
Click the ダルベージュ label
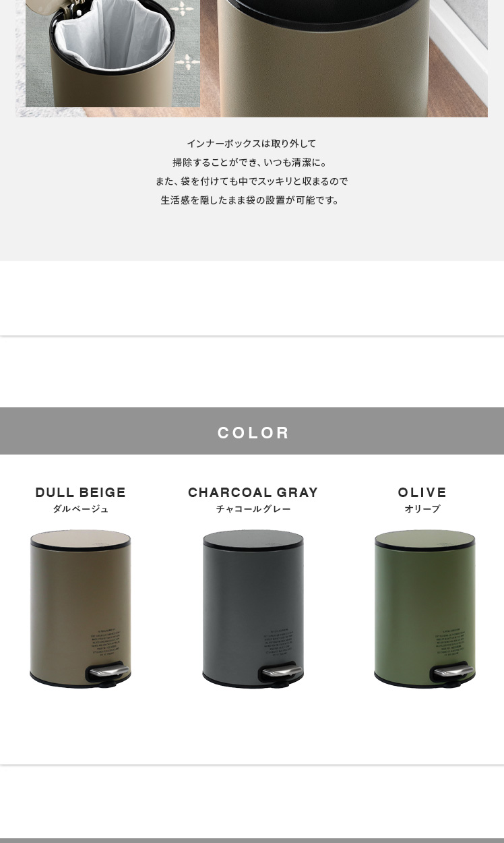click(81, 509)
